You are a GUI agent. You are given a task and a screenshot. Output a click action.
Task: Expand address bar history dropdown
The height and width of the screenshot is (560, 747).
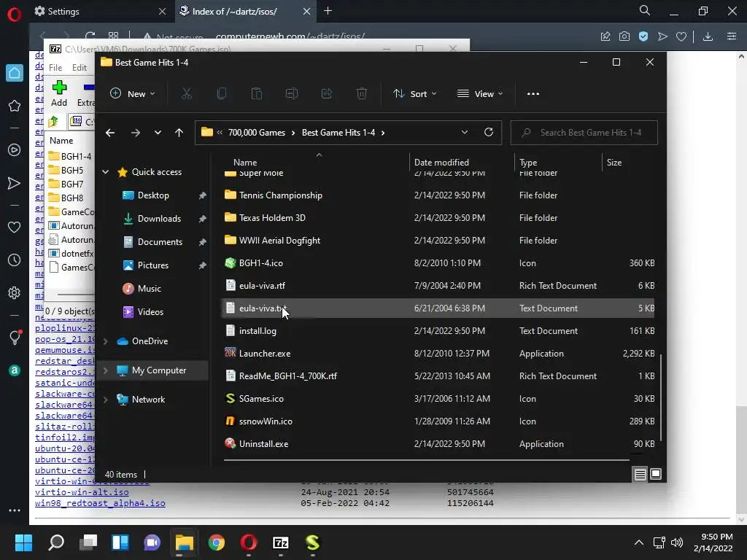click(465, 133)
